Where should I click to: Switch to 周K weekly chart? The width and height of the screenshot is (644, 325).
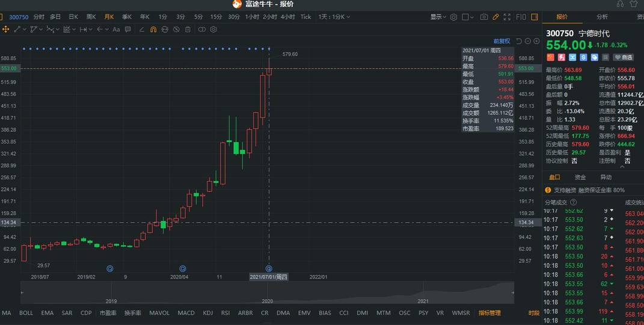click(91, 17)
